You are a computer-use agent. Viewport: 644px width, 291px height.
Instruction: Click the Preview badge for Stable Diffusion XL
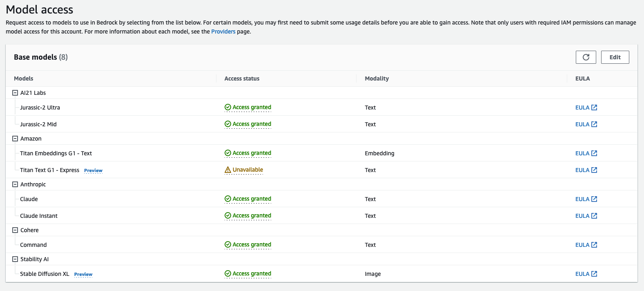(83, 274)
